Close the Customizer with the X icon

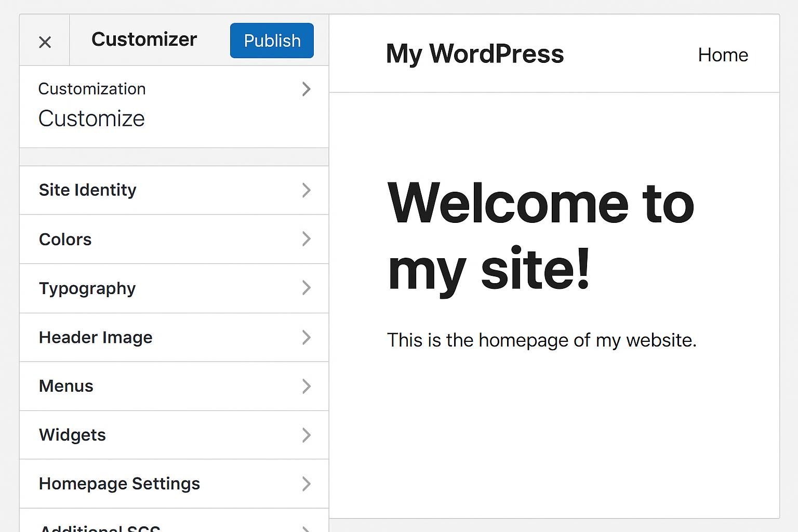(45, 42)
